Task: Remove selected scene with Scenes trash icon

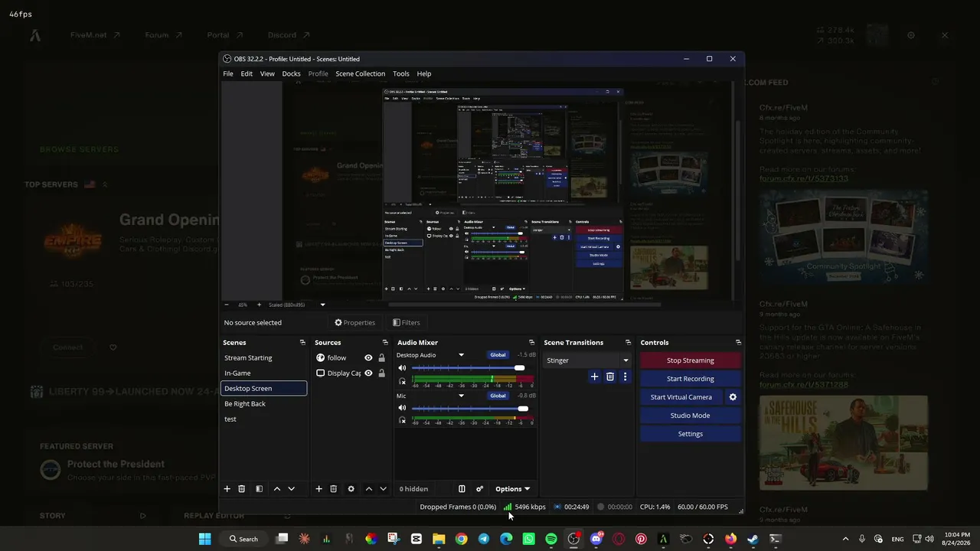Action: tap(241, 489)
